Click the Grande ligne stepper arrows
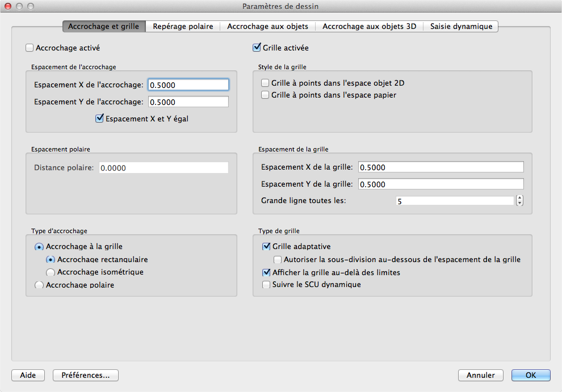The width and height of the screenshot is (562, 392). [x=519, y=201]
